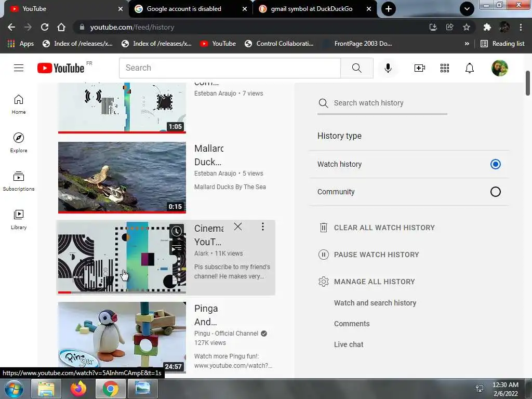
Task: Open the Comments history link
Action: [x=352, y=324]
